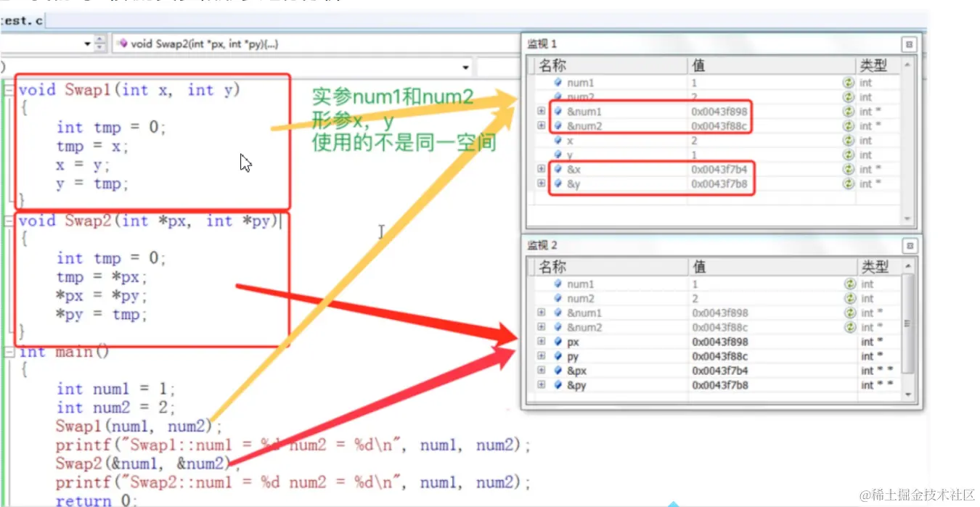Expand px pointer in Watch 2
This screenshot has width=980, height=507.
click(x=541, y=342)
